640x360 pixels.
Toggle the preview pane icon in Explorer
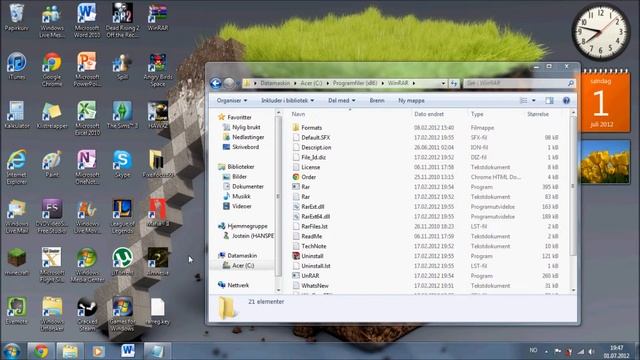click(x=549, y=100)
